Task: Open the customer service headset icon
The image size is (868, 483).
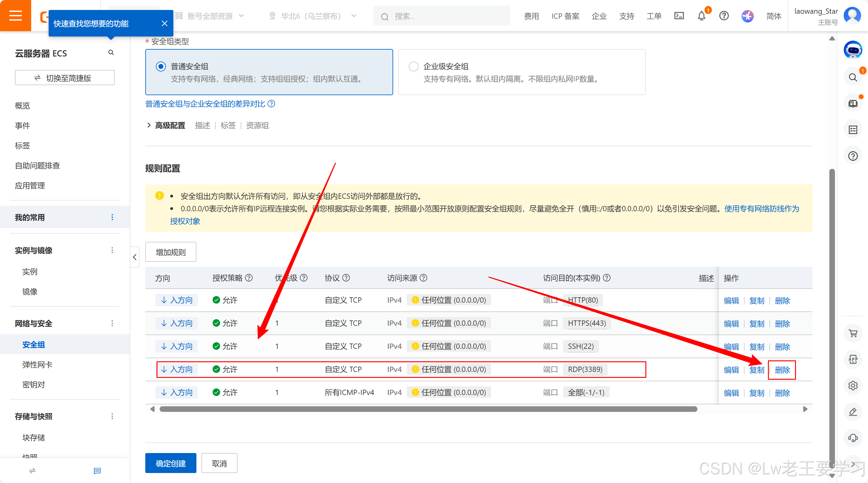Action: pos(852,438)
